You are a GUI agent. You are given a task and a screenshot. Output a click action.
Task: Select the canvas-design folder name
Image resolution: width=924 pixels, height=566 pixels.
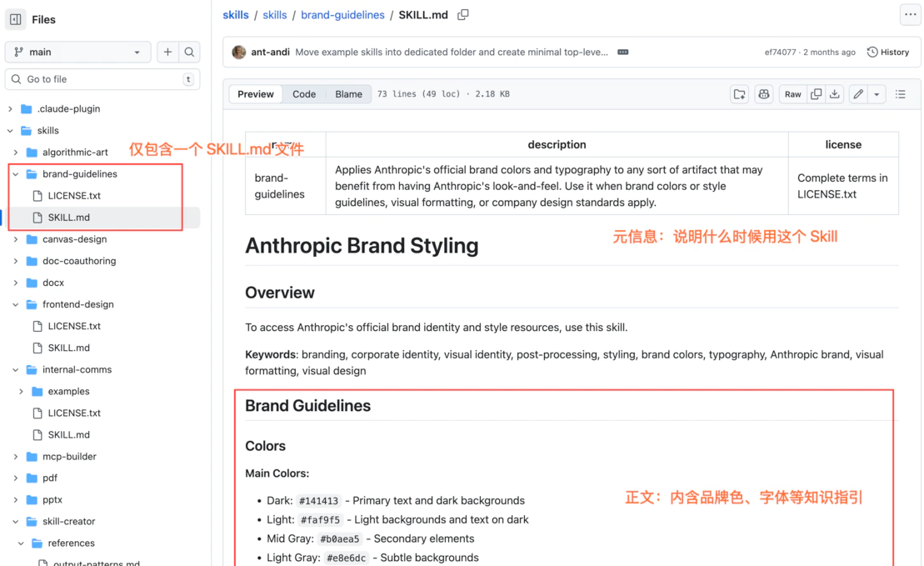[75, 239]
